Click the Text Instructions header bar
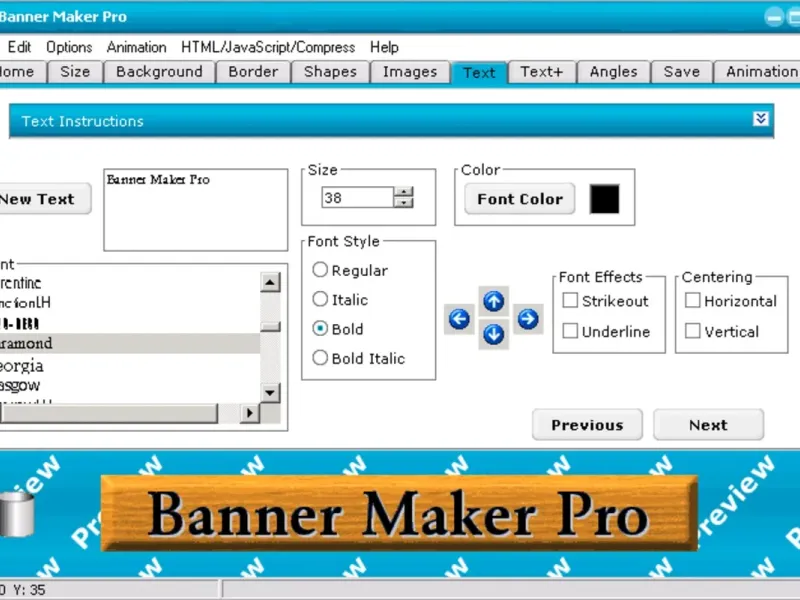Viewport: 800px width, 600px height. pos(391,121)
